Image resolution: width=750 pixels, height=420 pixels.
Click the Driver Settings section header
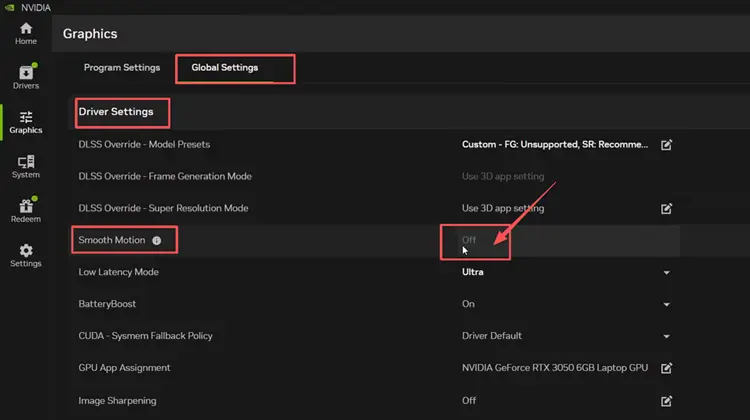coord(116,111)
